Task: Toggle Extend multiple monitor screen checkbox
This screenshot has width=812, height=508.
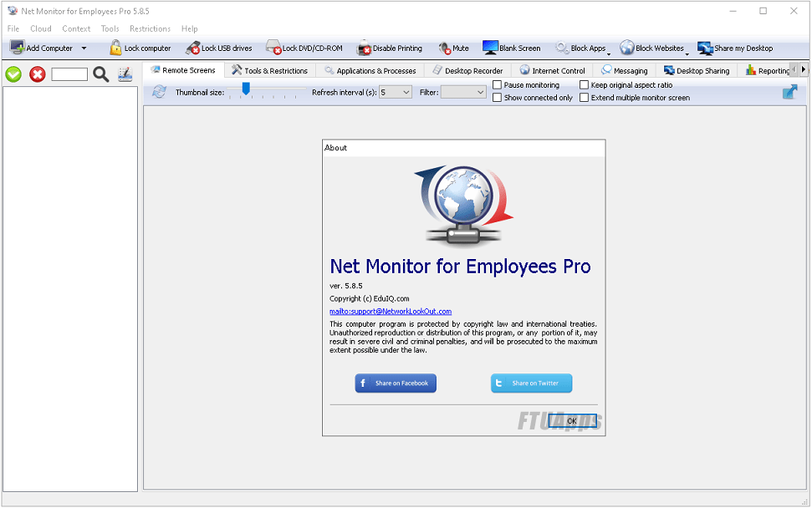Action: pos(585,97)
